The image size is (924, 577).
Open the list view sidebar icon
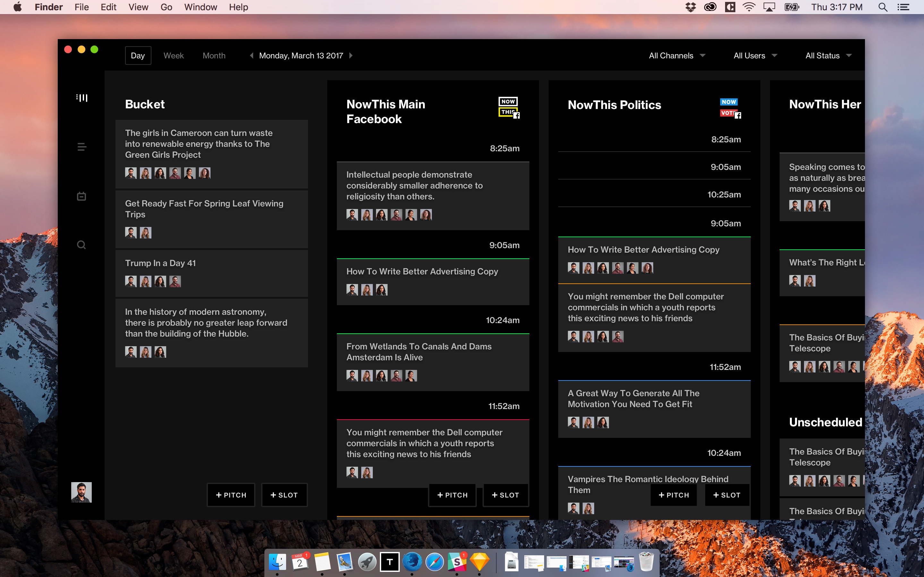[82, 146]
